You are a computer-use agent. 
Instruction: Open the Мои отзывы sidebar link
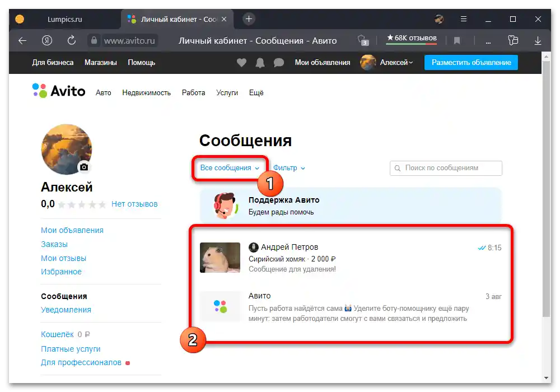(64, 258)
